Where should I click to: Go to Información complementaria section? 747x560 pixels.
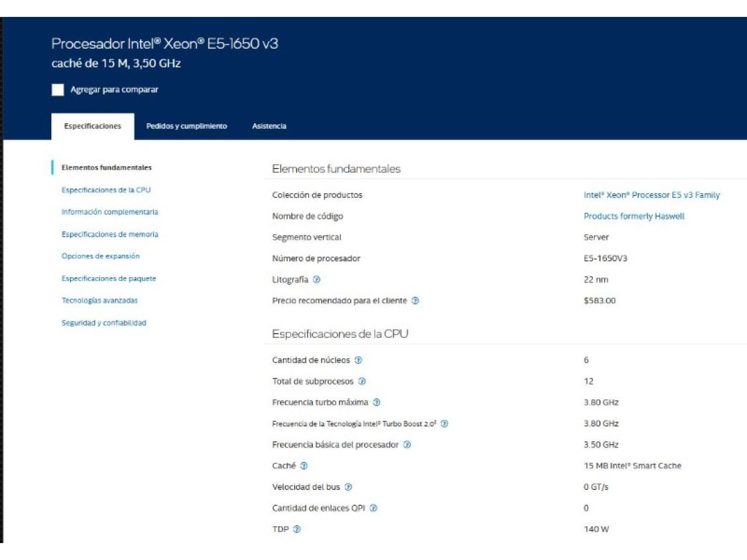pos(110,212)
